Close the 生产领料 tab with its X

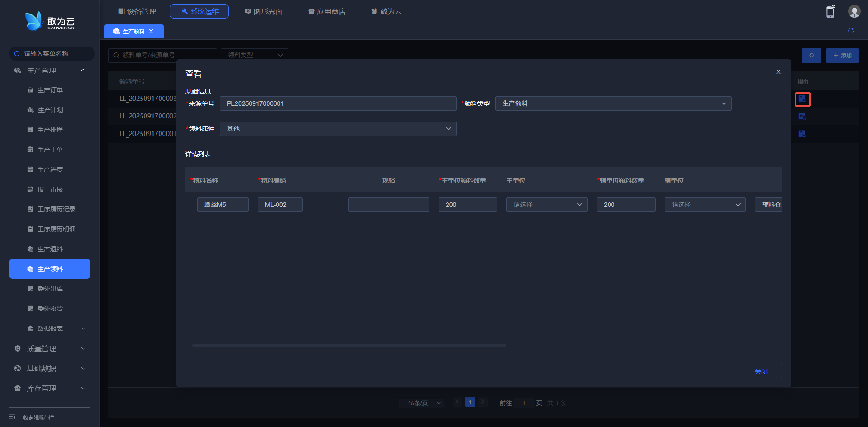pos(151,31)
